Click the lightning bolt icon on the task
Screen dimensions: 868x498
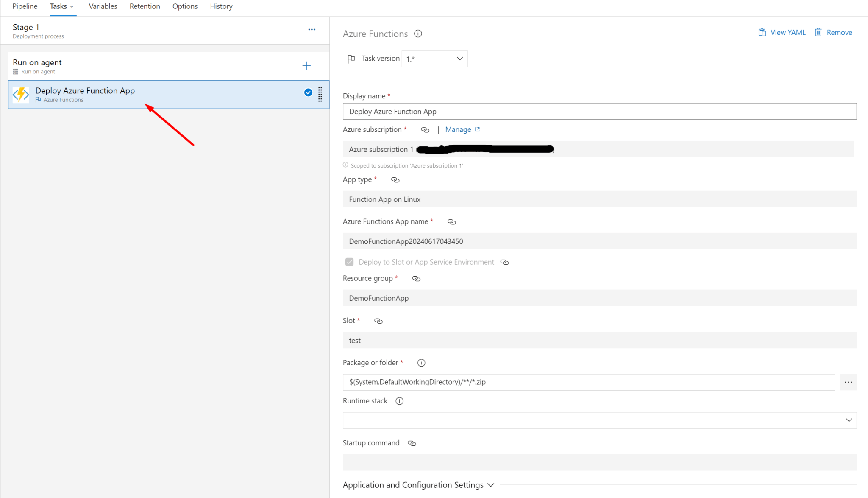tap(20, 94)
